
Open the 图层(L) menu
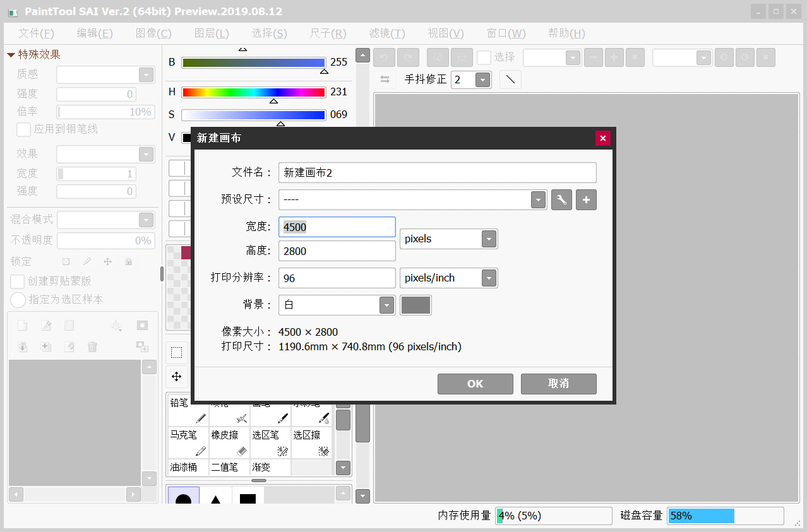[x=212, y=33]
